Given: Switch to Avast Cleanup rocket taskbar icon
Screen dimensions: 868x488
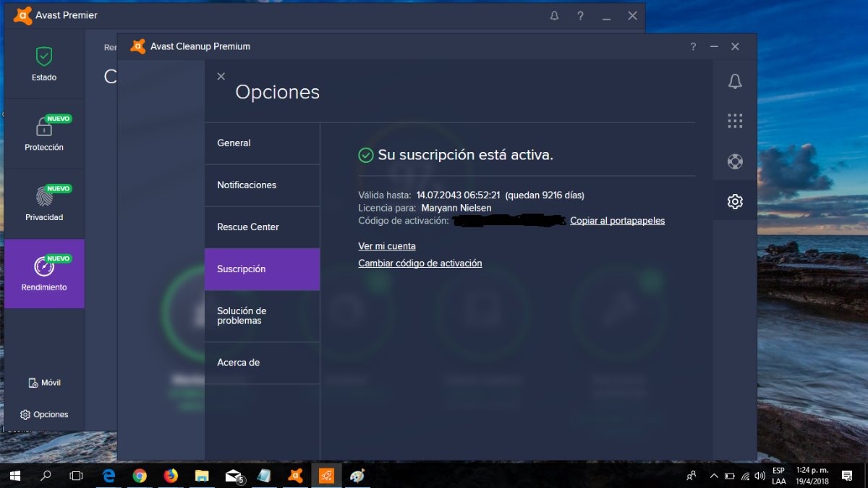Looking at the screenshot, I should tap(327, 475).
